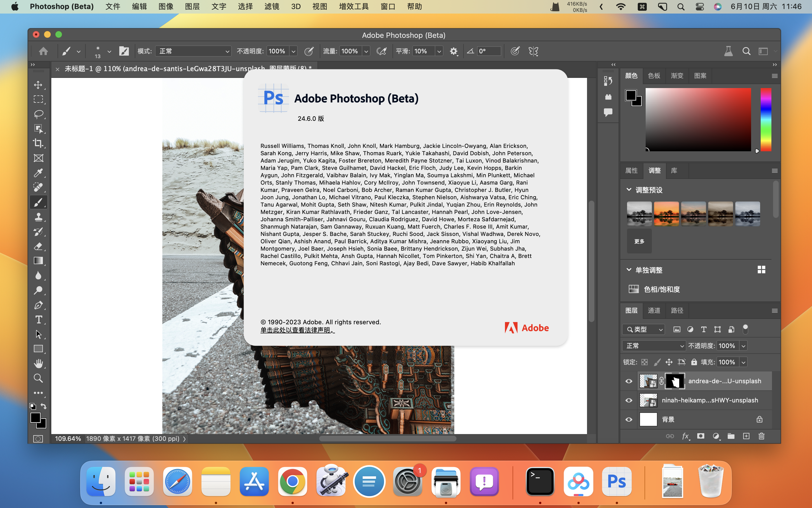Select the Eyedropper tool
Viewport: 812px width, 508px height.
[38, 173]
